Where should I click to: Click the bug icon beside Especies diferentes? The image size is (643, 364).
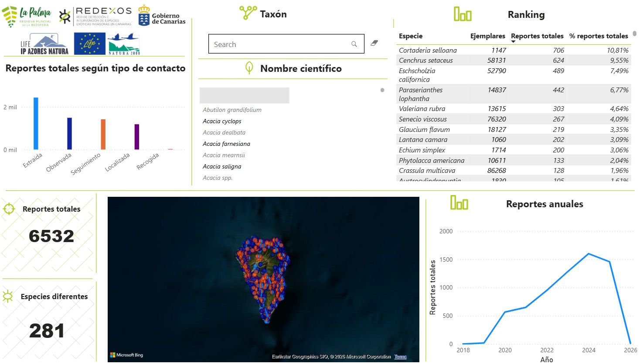click(8, 297)
